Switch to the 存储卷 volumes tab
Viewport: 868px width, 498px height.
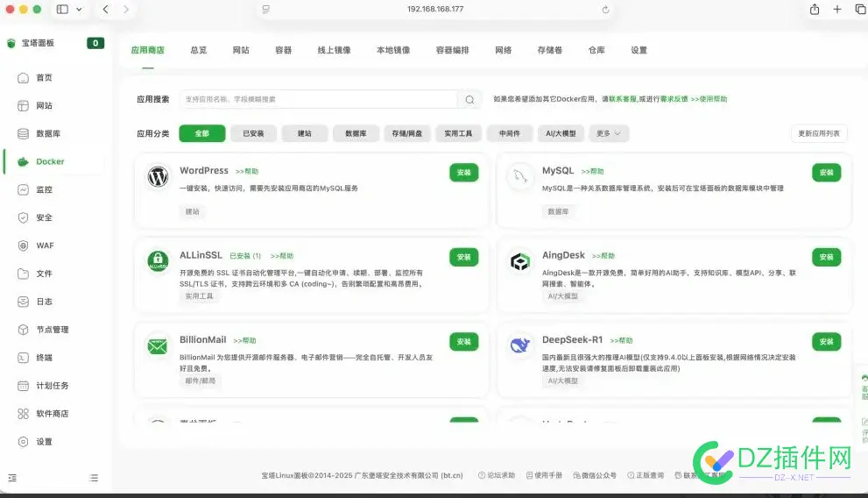pos(550,50)
